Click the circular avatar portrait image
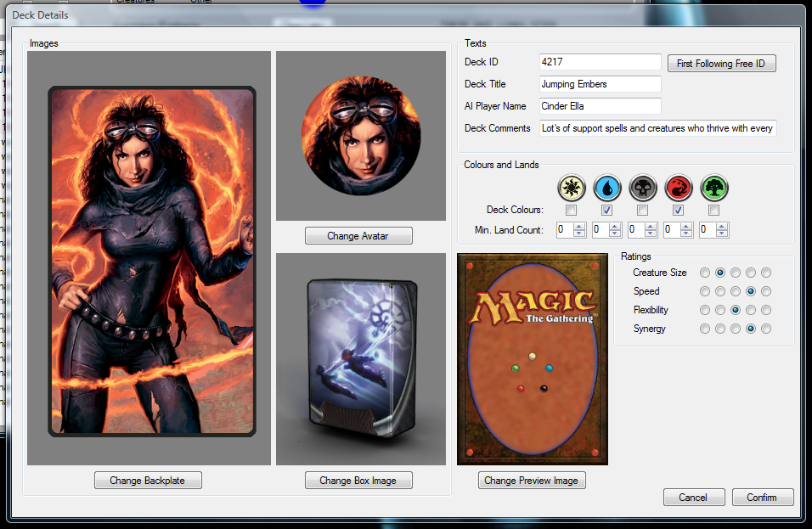 click(x=361, y=136)
